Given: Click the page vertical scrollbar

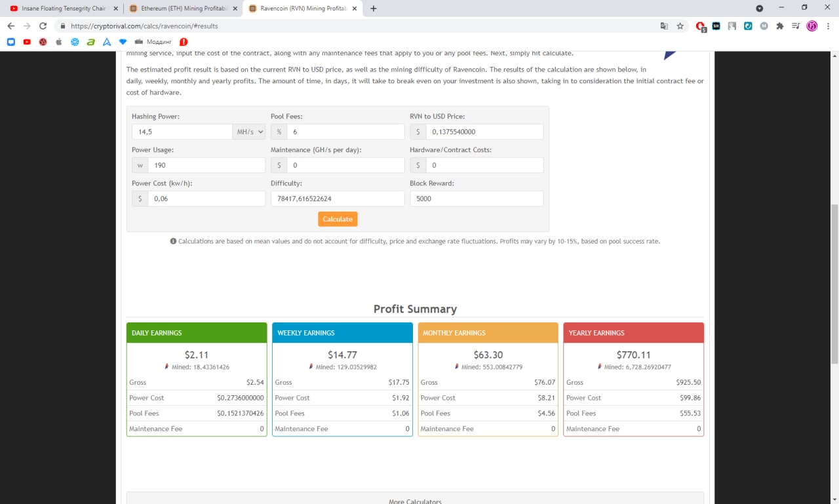Looking at the screenshot, I should pos(834,283).
